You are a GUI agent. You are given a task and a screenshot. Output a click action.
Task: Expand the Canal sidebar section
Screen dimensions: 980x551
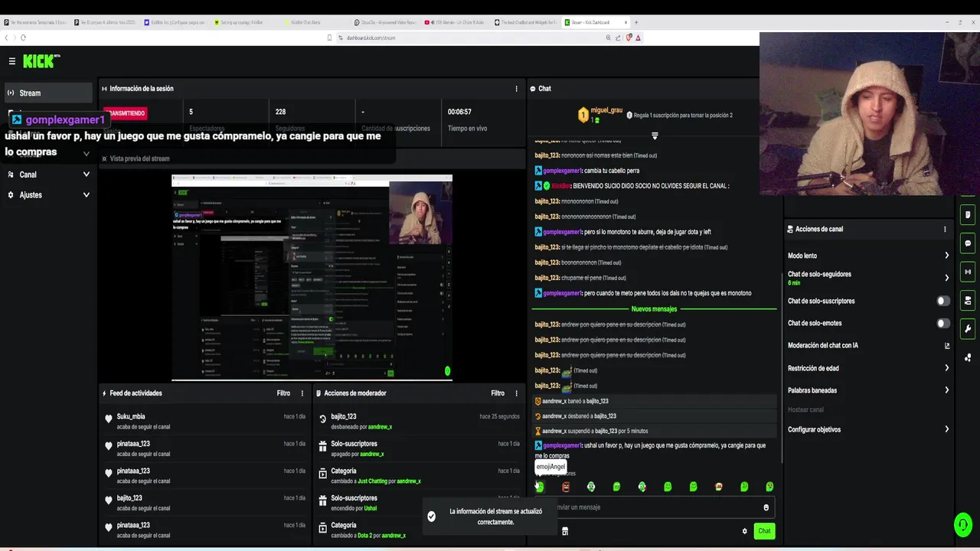(48, 174)
